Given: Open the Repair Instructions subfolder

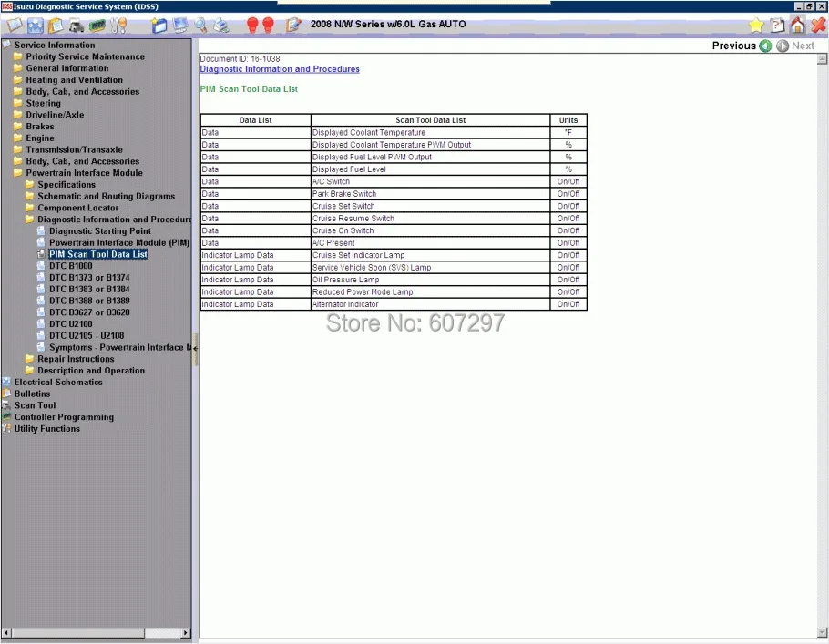Looking at the screenshot, I should (x=76, y=359).
